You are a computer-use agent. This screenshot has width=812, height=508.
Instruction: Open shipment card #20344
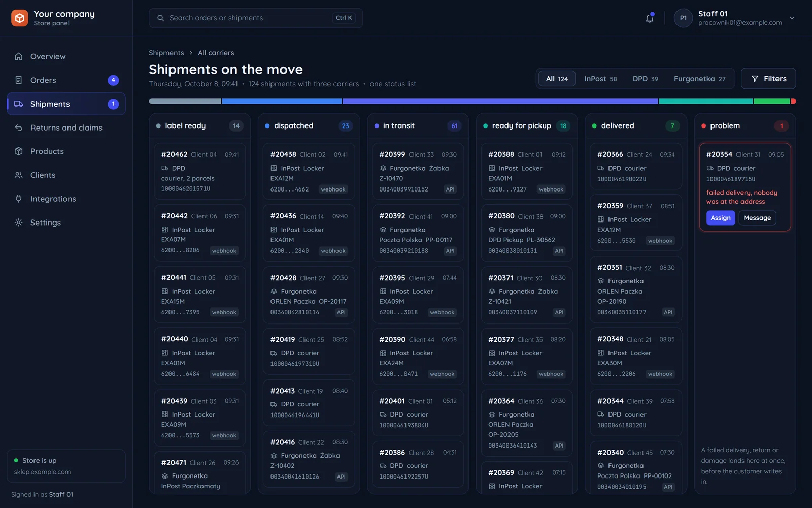[x=636, y=413]
